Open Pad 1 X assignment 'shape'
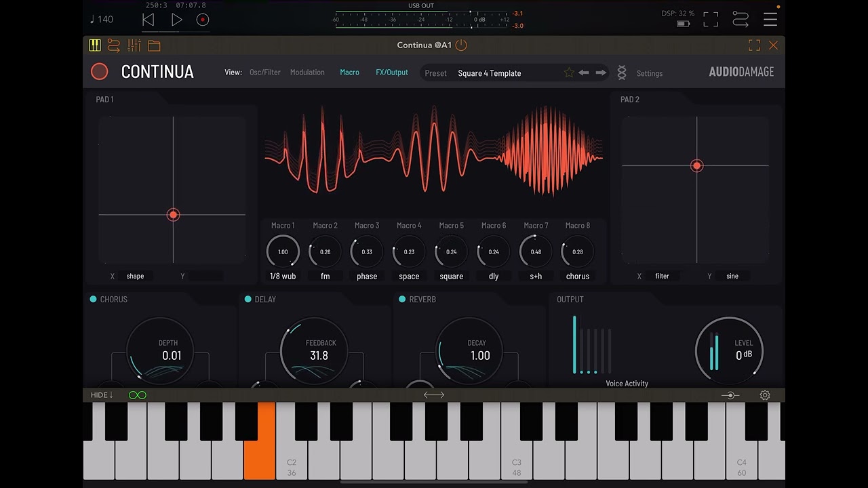The image size is (868, 488). [x=135, y=276]
